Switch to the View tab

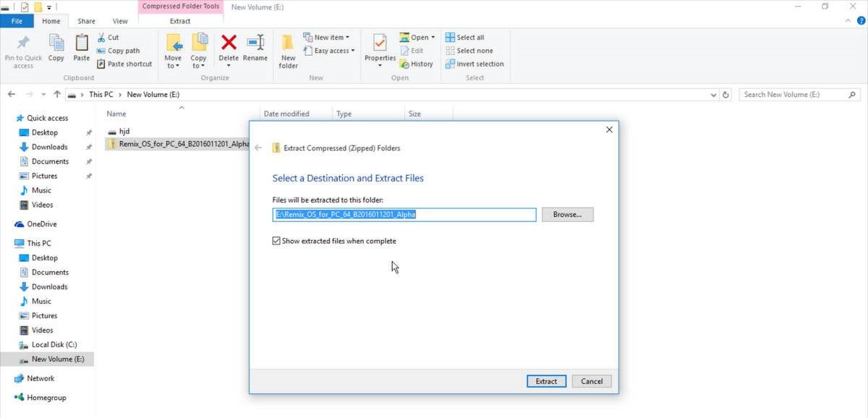(120, 21)
